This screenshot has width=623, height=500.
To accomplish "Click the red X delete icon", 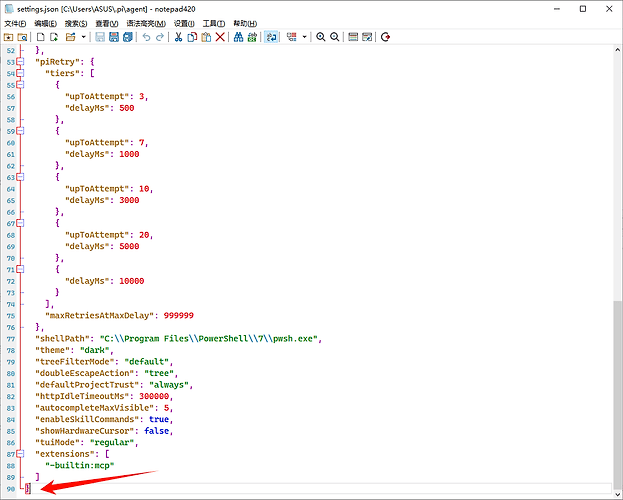I will pyautogui.click(x=220, y=37).
